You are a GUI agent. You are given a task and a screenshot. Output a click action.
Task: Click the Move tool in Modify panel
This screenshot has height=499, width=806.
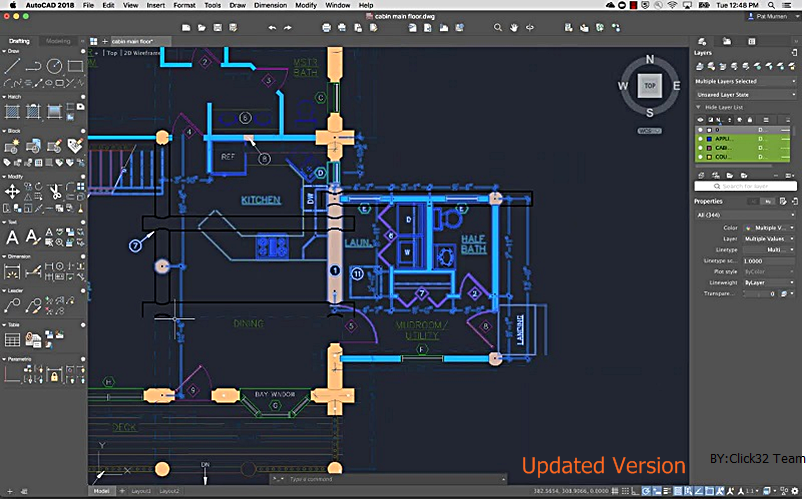point(13,189)
